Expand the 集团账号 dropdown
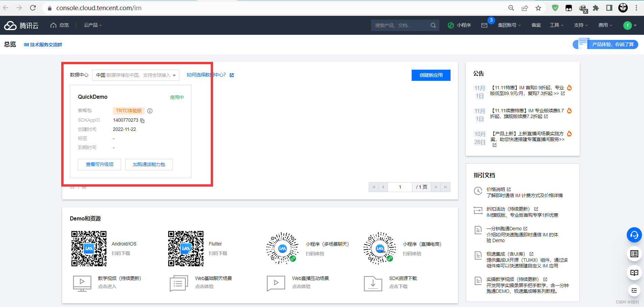Viewport: 644px width, 307px height. 509,25
